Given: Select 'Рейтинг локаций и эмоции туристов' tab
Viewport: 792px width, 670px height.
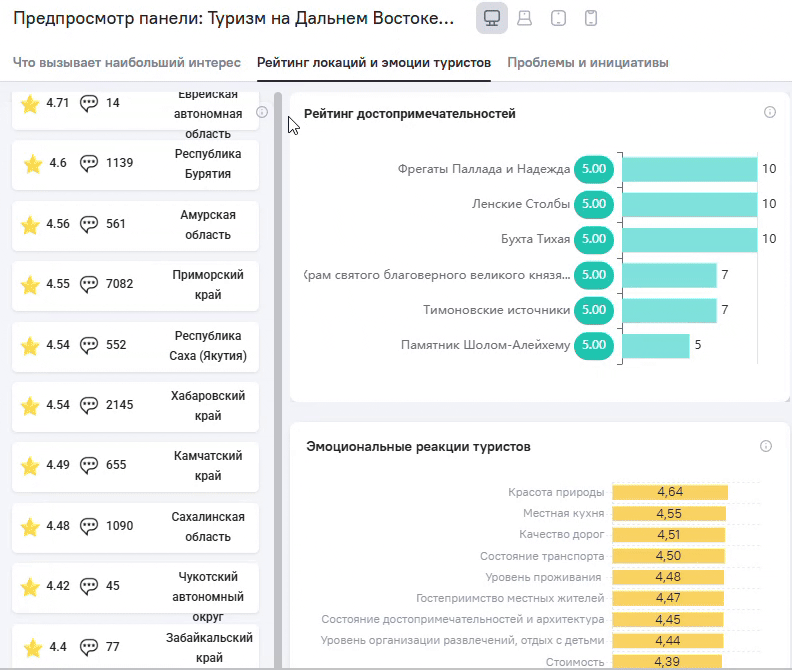Looking at the screenshot, I should (373, 62).
